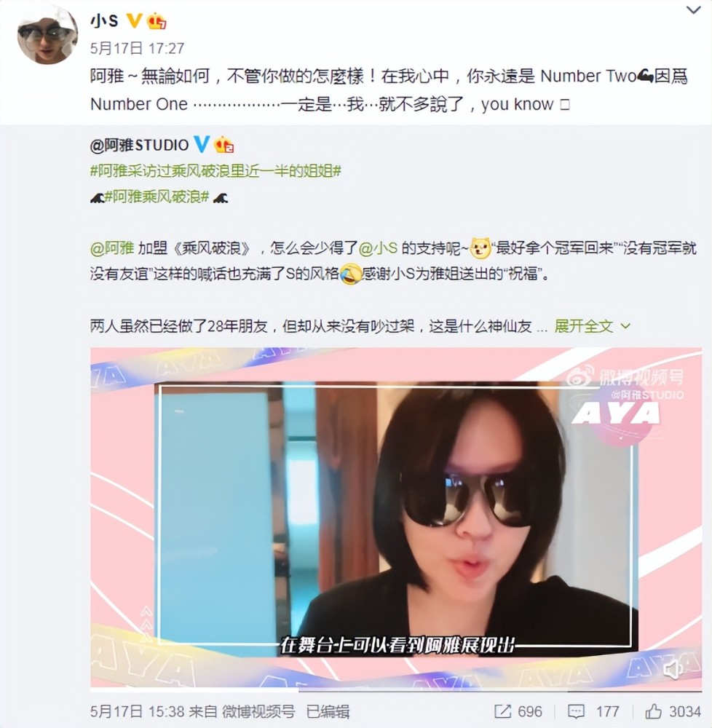Click the repost icon showing 696
Viewport: 712px width, 728px height.
[502, 711]
